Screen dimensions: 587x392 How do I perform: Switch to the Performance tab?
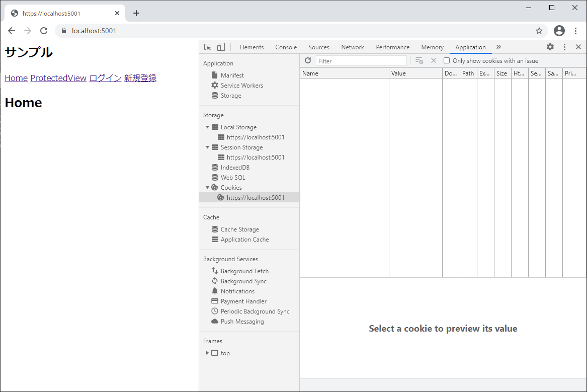393,47
